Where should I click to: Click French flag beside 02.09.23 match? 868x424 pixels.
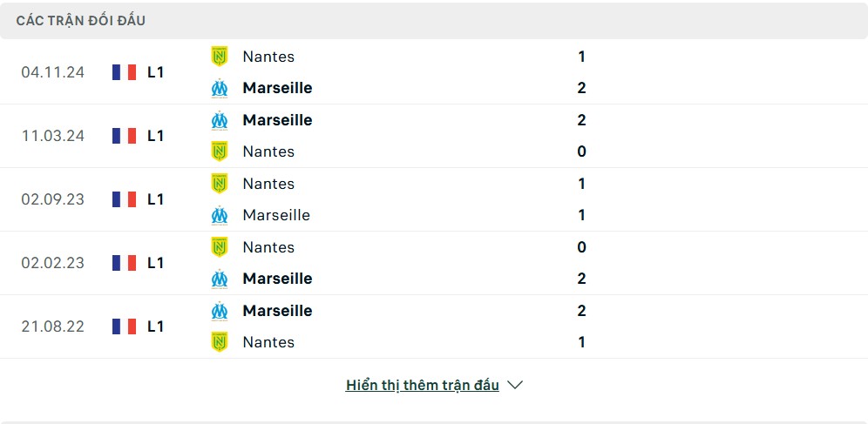point(124,199)
